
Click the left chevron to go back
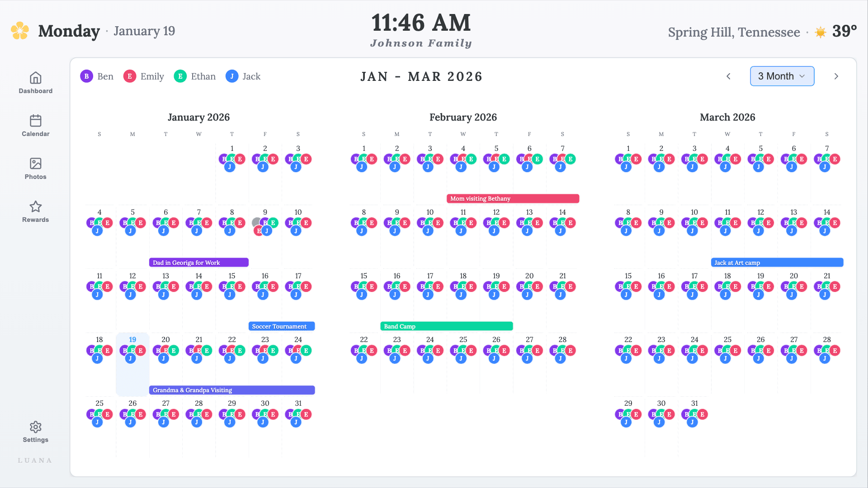728,76
